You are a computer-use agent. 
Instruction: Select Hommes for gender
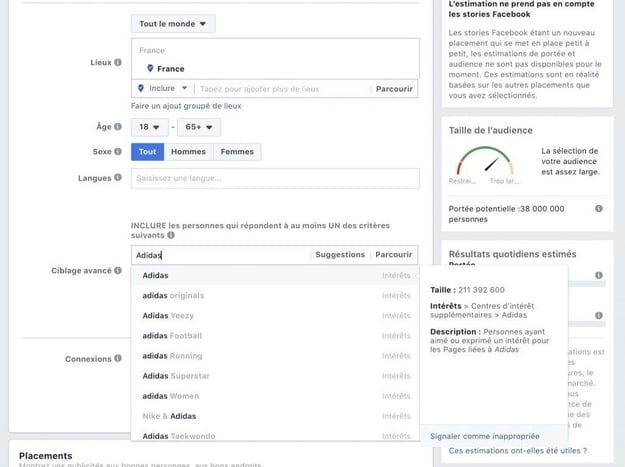tap(189, 152)
